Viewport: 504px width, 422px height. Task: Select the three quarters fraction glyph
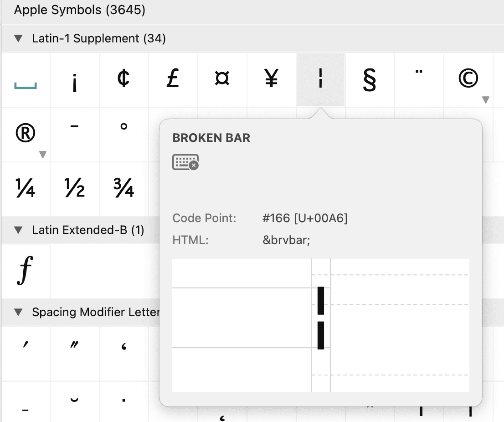pos(123,188)
